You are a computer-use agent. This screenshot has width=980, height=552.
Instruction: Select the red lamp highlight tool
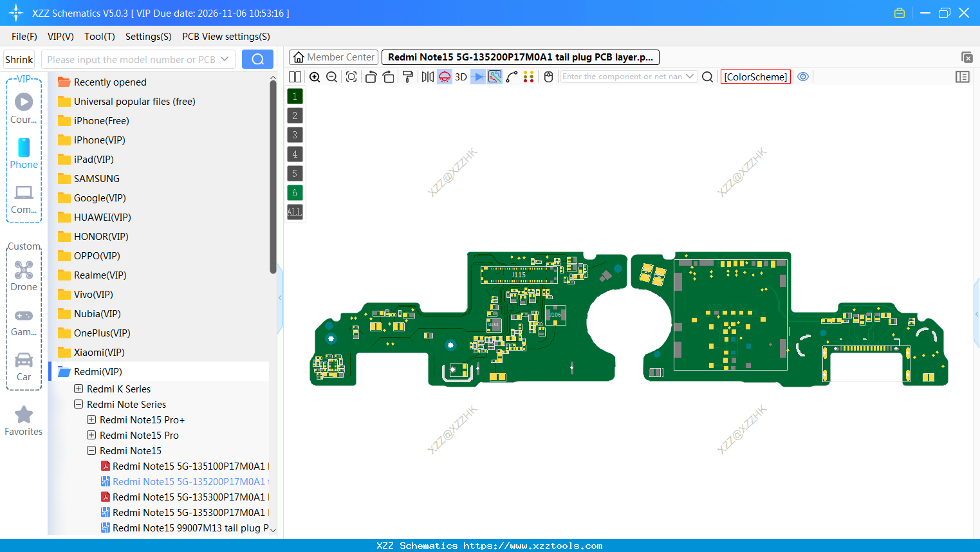point(444,77)
